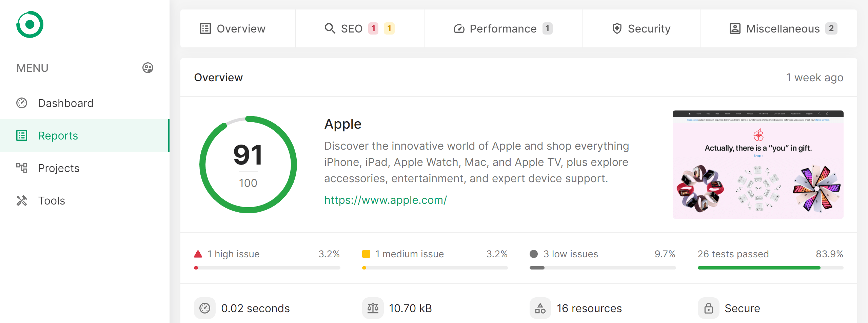Select the Miscellaneous tab

point(783,28)
